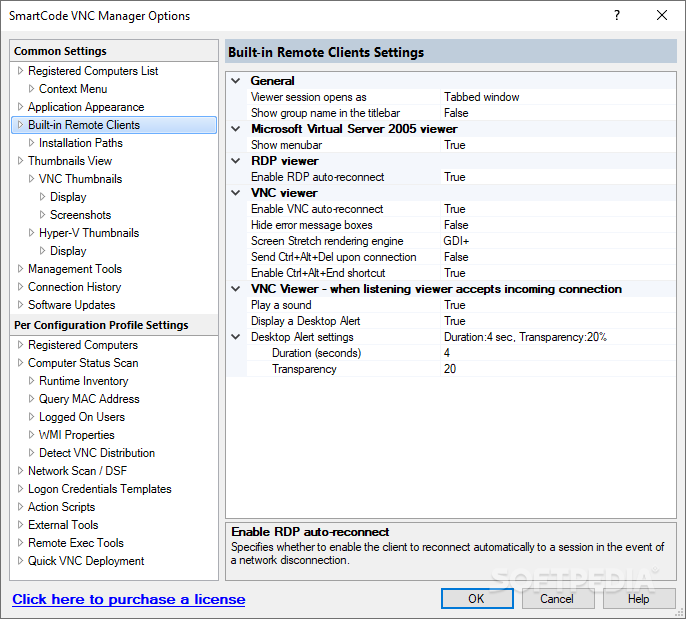
Task: Expand arrow beside Network Scan / DSF
Action: click(x=20, y=470)
